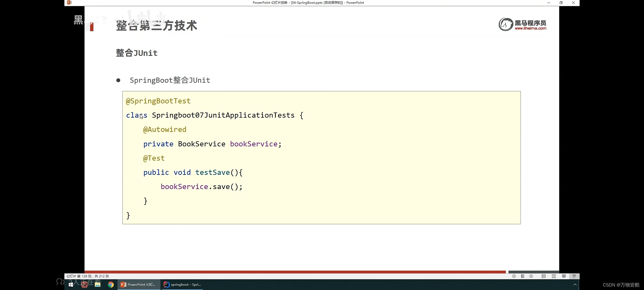Image resolution: width=644 pixels, height=290 pixels.
Task: Open File Explorer from the taskbar
Action: click(98, 285)
